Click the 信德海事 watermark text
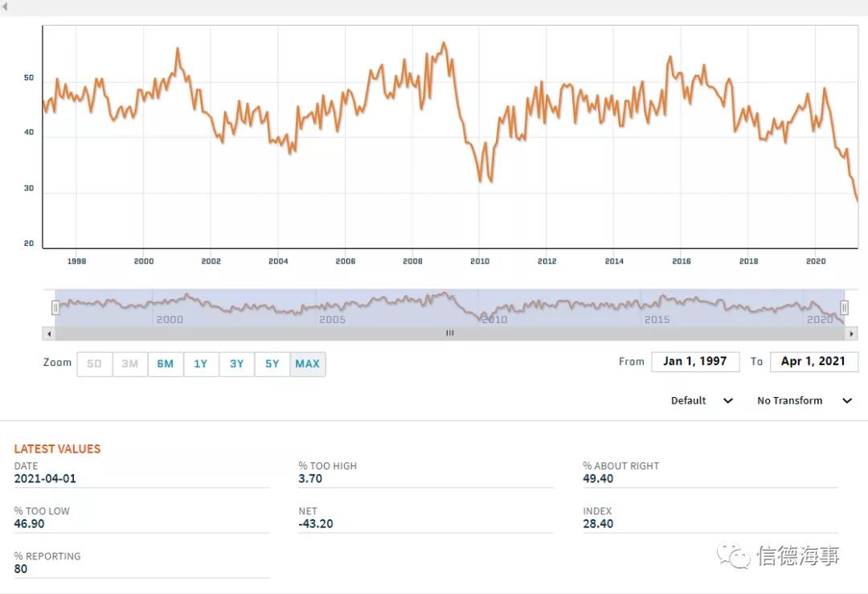The height and width of the screenshot is (594, 868). pyautogui.click(x=798, y=555)
